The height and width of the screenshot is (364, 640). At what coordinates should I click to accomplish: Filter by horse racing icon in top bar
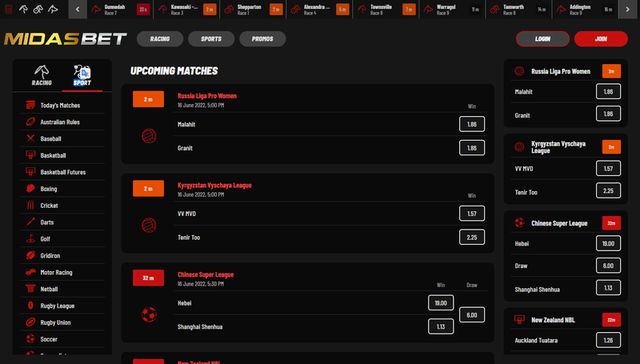coord(23,9)
